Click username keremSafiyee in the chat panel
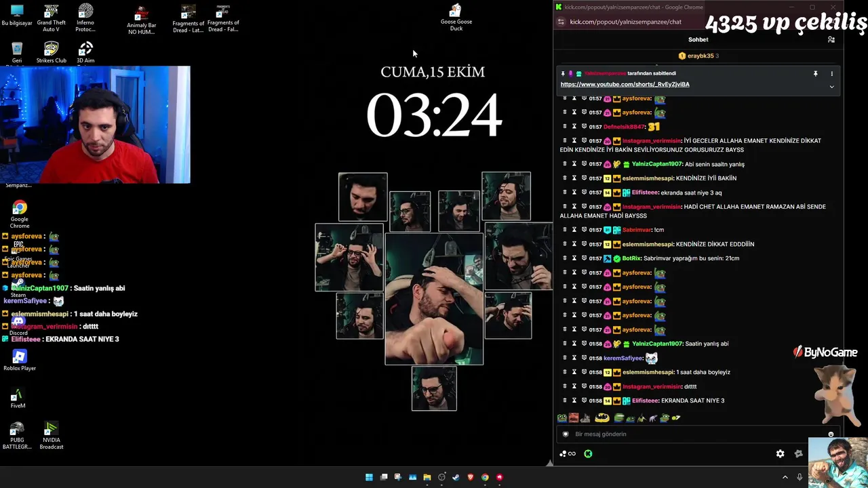 (x=623, y=358)
